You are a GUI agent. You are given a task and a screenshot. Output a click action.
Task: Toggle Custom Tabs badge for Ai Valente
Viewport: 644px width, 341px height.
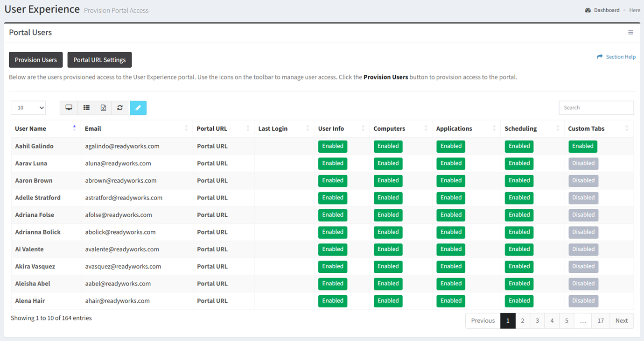click(x=583, y=249)
